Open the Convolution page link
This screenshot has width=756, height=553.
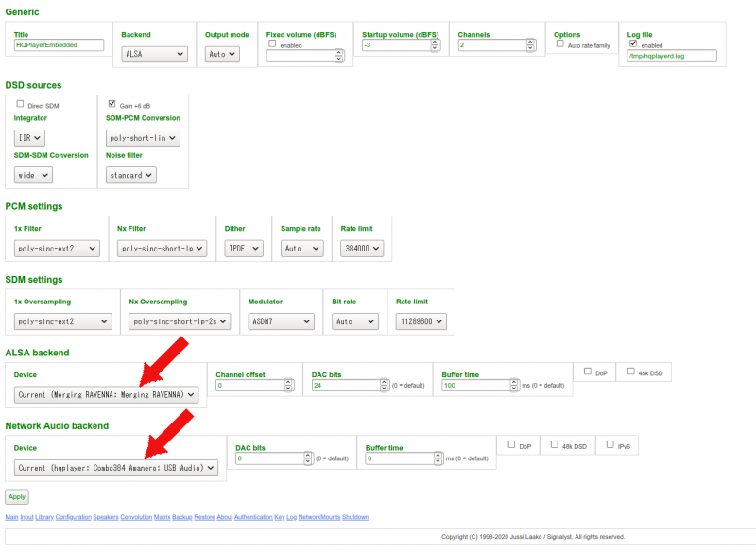point(136,518)
